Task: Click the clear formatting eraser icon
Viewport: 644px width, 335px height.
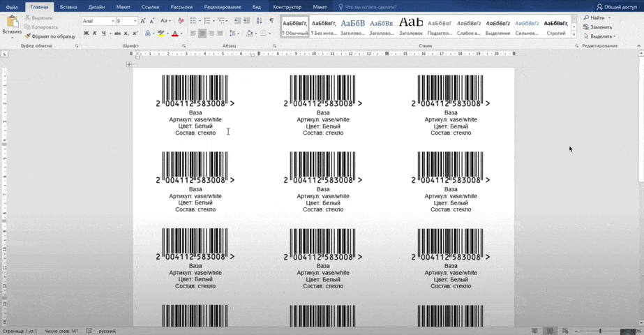Action: tap(181, 22)
